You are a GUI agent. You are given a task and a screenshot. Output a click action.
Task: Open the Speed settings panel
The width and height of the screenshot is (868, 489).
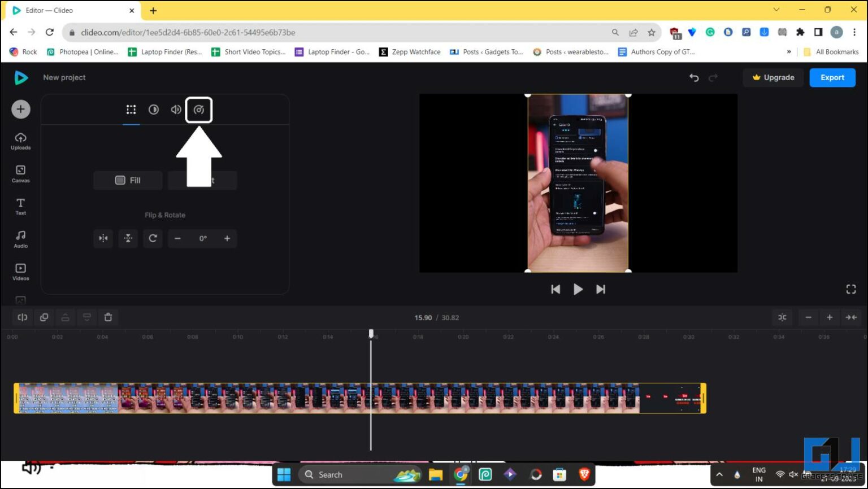coord(199,110)
